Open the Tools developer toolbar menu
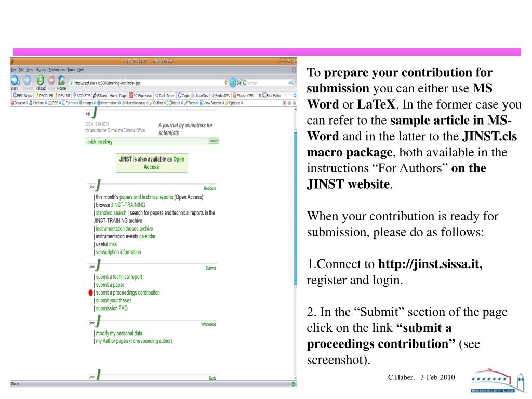The width and height of the screenshot is (532, 399). click(x=191, y=103)
